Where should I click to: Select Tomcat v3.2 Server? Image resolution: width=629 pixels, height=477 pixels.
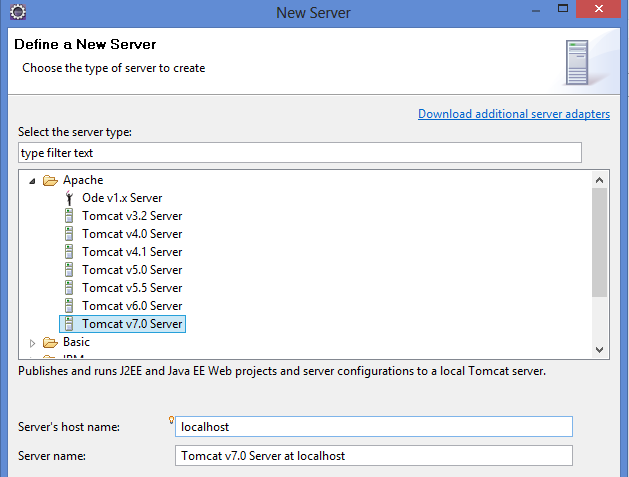click(132, 216)
